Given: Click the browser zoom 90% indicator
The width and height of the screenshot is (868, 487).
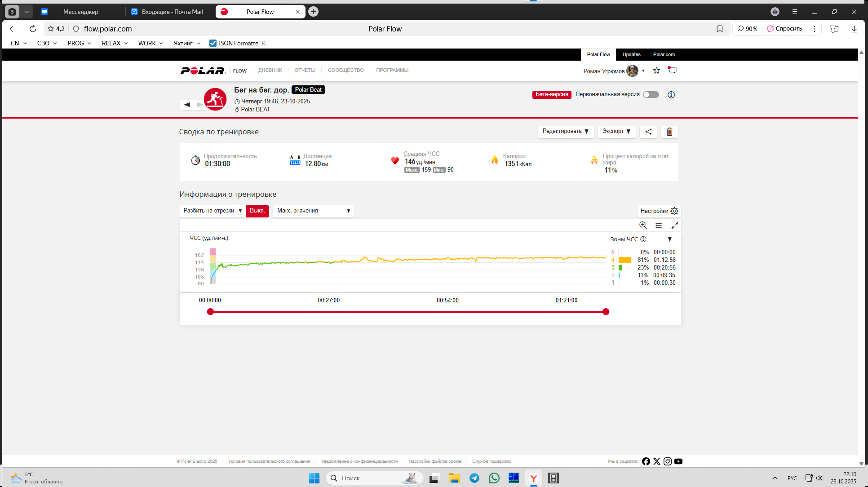Looking at the screenshot, I should coord(748,29).
